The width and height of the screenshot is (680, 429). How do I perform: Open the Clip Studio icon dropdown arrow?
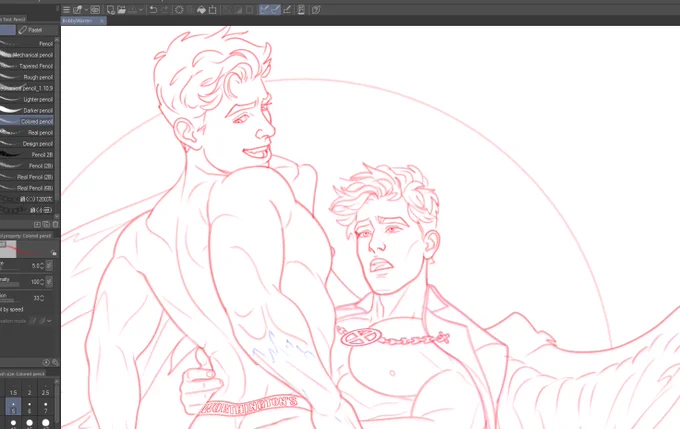coord(86,10)
